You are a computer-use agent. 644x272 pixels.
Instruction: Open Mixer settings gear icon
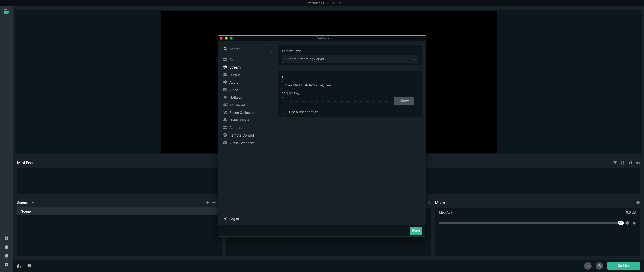(638, 202)
